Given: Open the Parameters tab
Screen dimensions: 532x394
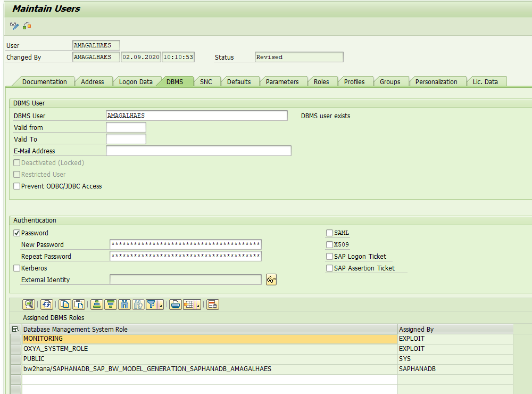Looking at the screenshot, I should tap(282, 81).
